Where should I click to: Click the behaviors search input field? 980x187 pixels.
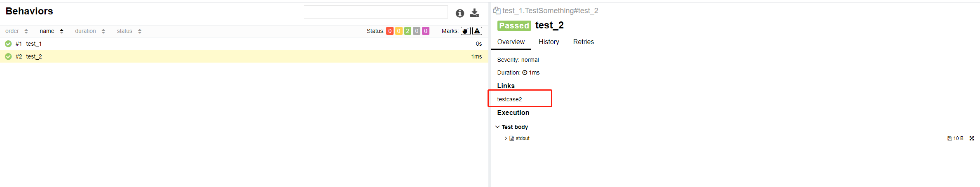point(376,12)
